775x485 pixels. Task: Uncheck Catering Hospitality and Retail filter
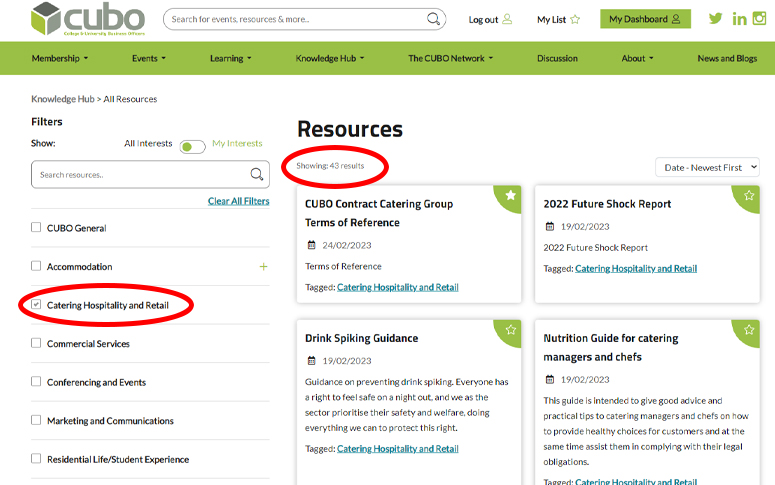[37, 304]
